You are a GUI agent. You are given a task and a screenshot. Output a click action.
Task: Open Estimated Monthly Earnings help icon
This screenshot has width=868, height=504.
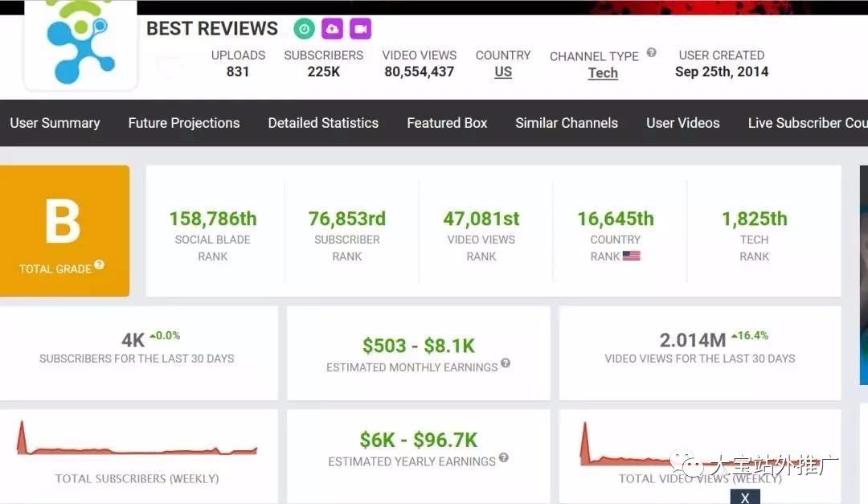[506, 363]
